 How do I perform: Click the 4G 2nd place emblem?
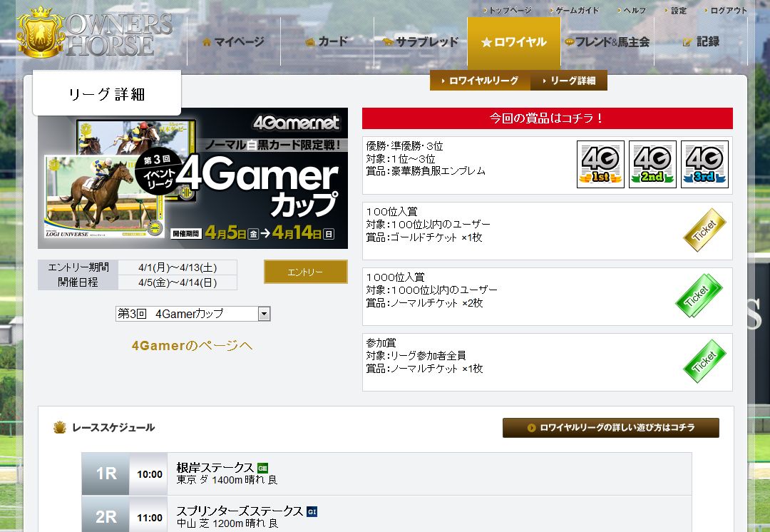(x=652, y=165)
